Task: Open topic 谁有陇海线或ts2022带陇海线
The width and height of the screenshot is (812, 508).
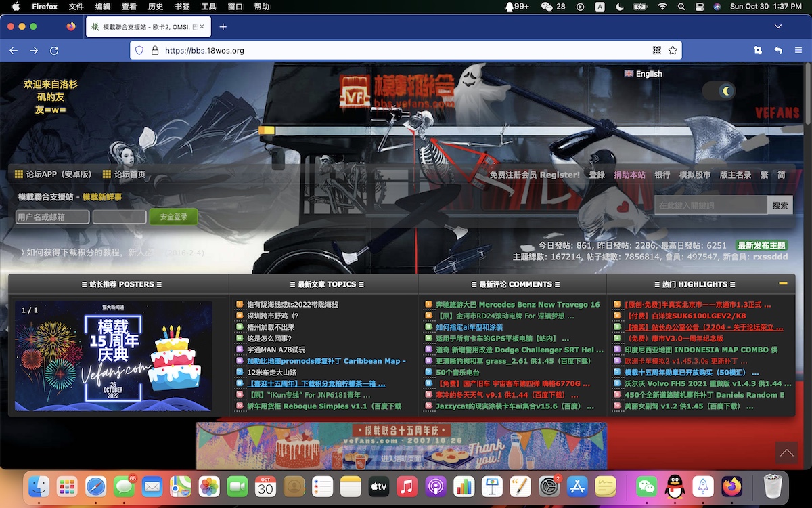Action: [292, 305]
